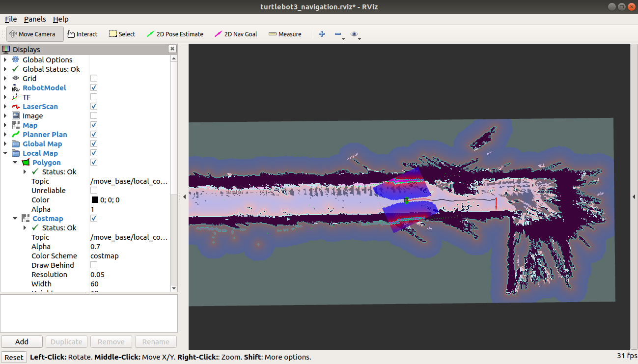This screenshot has height=364, width=638.
Task: Select the Resolution 0.05 row
Action: click(x=85, y=274)
